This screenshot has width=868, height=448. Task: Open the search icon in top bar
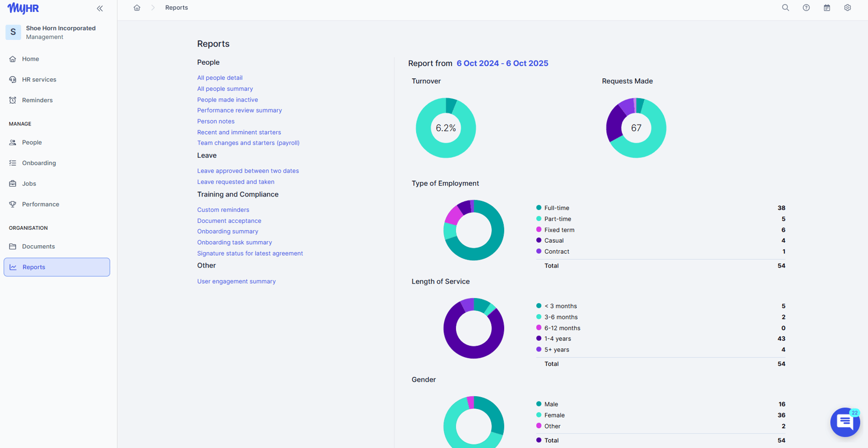pyautogui.click(x=786, y=8)
